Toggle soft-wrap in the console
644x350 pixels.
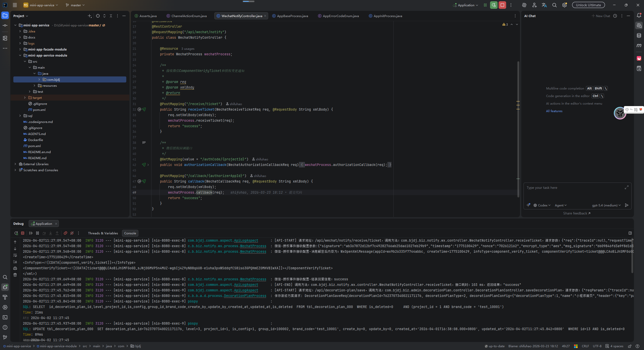point(15,255)
